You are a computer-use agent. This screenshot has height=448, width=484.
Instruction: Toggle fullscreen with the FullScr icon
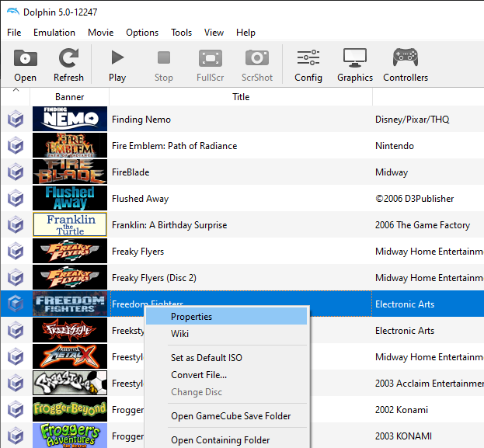211,58
